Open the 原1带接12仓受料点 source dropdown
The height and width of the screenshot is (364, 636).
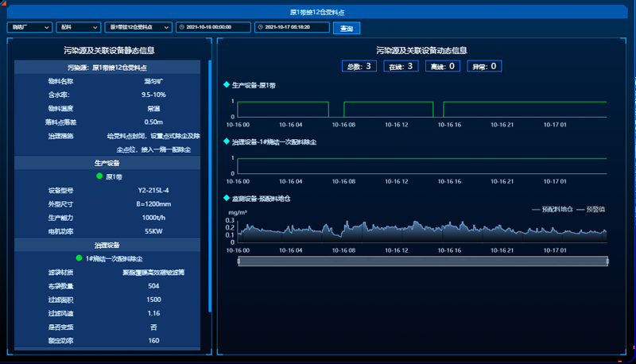tap(138, 27)
